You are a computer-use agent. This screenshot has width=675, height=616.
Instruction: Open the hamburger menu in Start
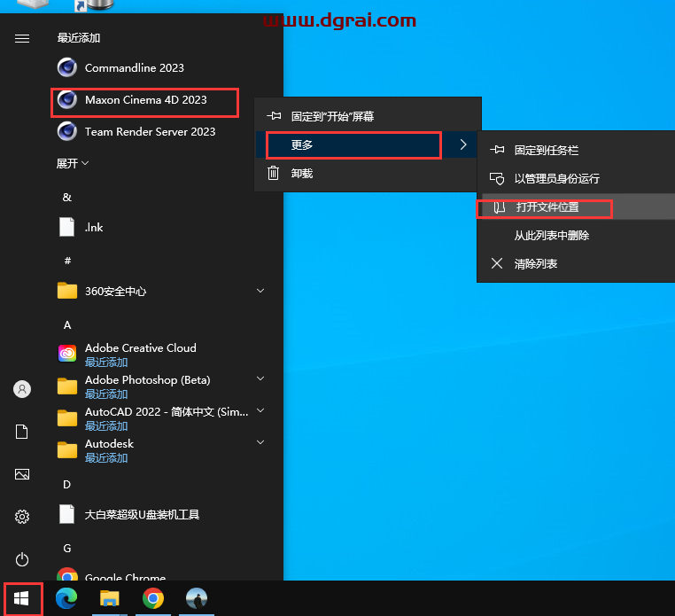22,39
